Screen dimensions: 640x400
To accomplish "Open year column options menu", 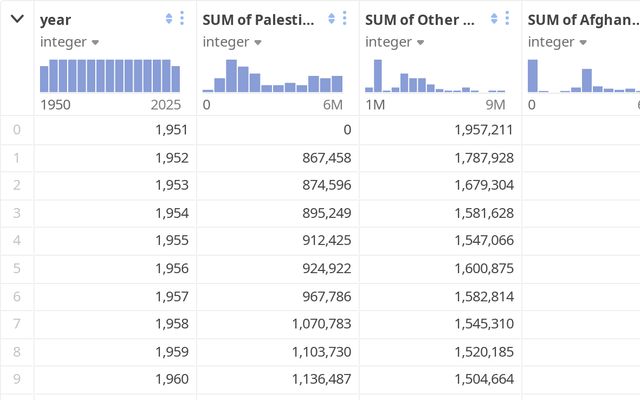I will tap(181, 19).
